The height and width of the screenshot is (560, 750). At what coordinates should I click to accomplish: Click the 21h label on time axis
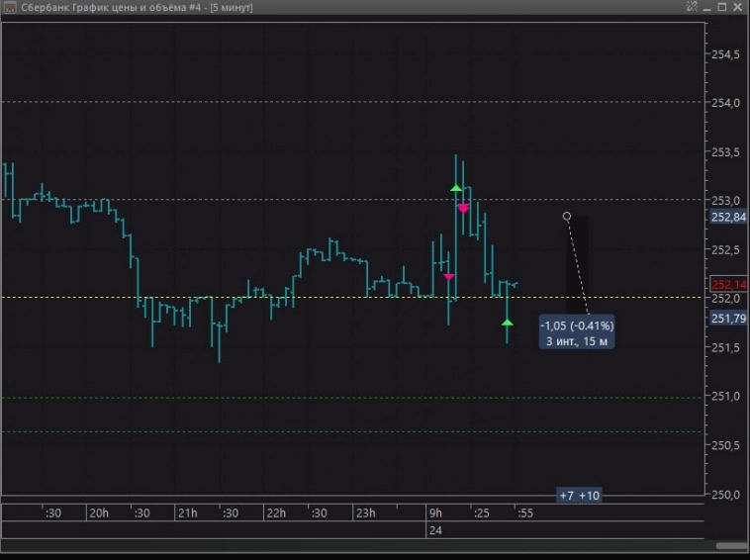pos(187,513)
